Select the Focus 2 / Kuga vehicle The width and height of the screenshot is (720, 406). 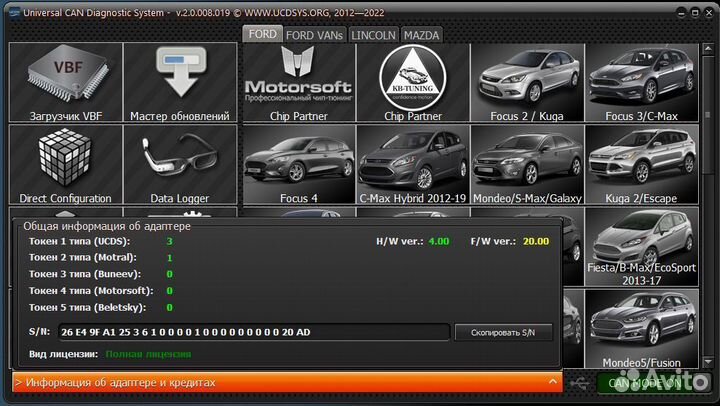[x=526, y=78]
